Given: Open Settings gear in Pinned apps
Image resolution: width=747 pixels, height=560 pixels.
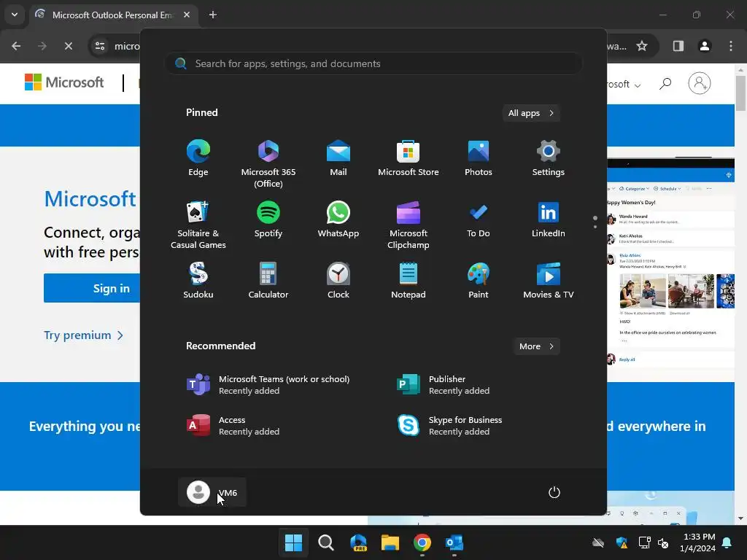Looking at the screenshot, I should click(549, 158).
